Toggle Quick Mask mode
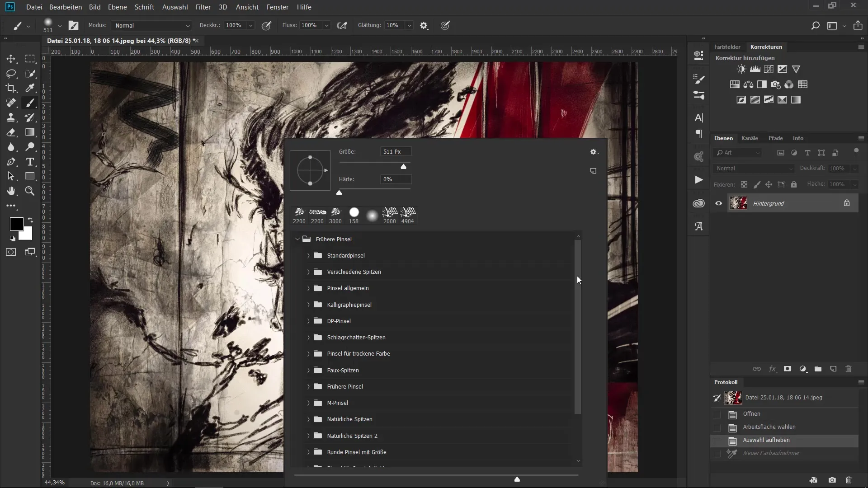 pos(11,252)
